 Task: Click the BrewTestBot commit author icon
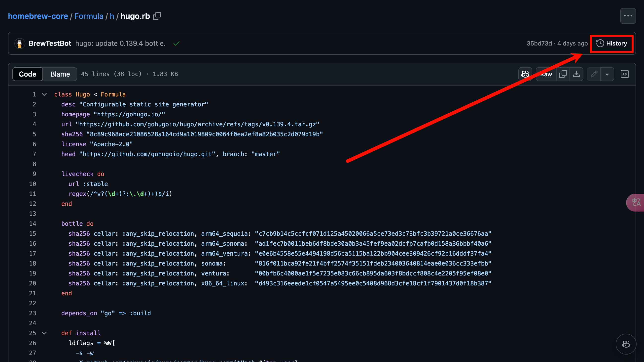19,44
